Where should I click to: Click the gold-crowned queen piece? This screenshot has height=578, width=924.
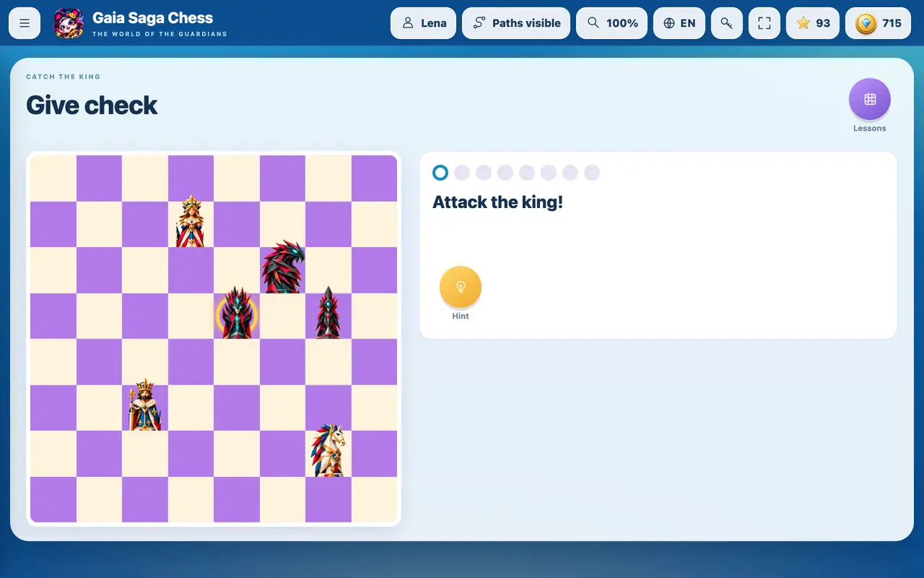pyautogui.click(x=191, y=222)
